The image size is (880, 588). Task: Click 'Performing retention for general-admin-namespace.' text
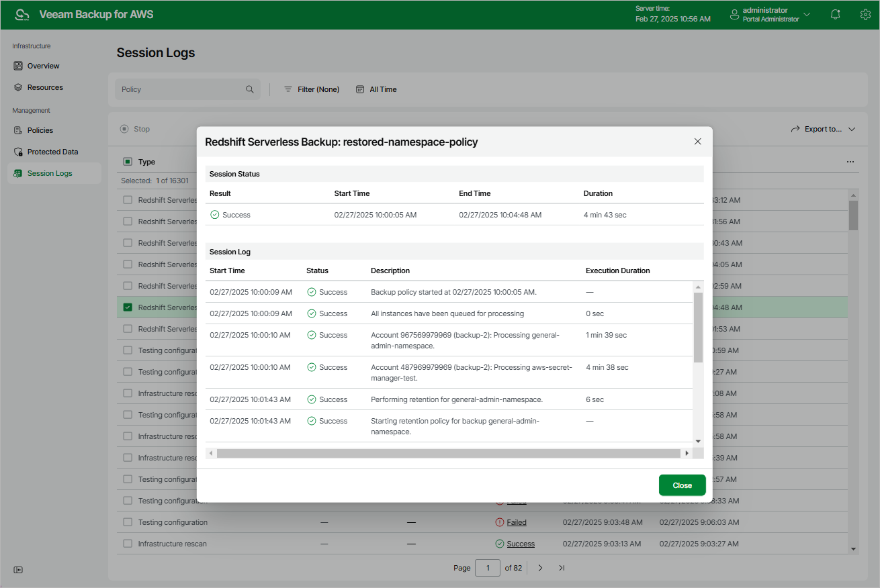tap(457, 399)
